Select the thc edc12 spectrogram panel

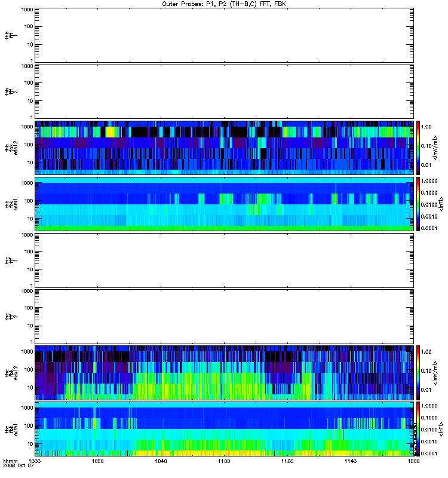click(x=223, y=373)
